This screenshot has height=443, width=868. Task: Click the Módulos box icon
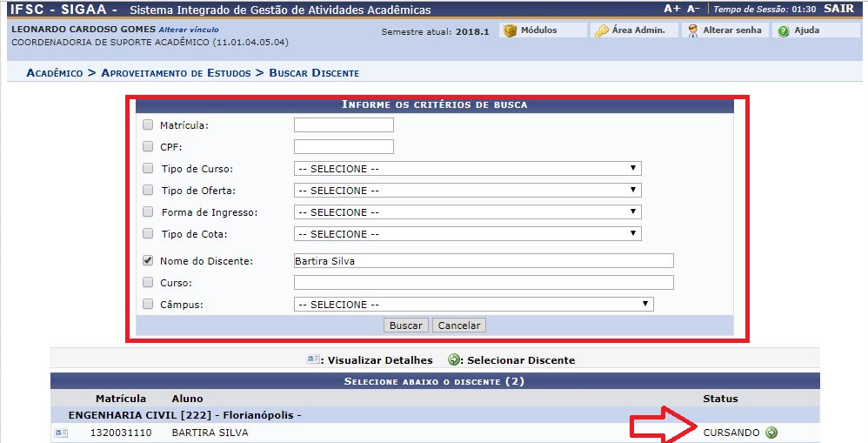pyautogui.click(x=511, y=30)
